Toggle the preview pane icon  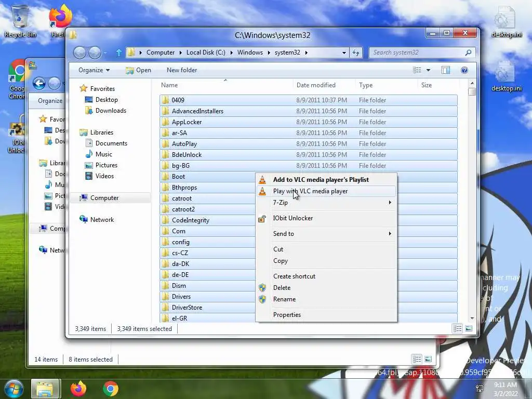click(445, 70)
